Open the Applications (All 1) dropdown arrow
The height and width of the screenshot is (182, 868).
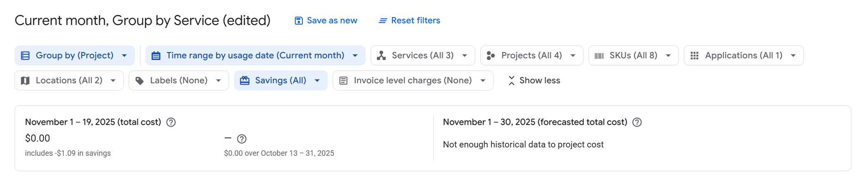tap(793, 55)
